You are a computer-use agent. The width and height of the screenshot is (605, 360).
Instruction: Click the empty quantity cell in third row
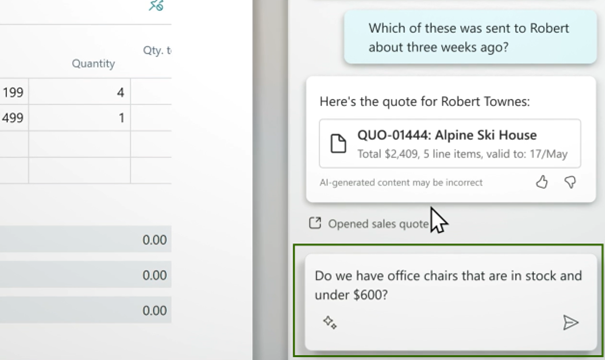pos(79,144)
